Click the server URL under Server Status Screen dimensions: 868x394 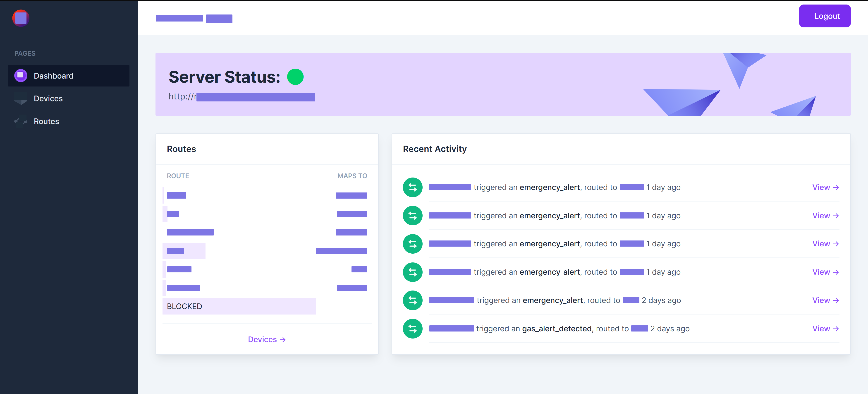[x=242, y=97]
